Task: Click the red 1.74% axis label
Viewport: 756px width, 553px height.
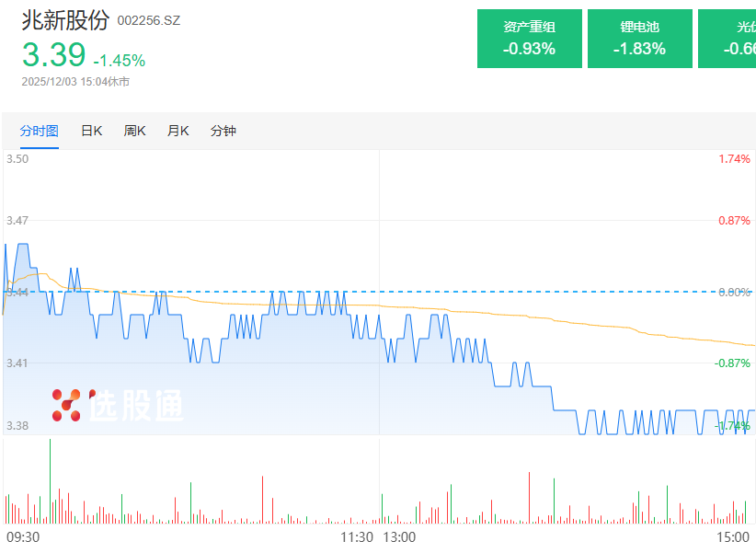Action: tap(734, 159)
